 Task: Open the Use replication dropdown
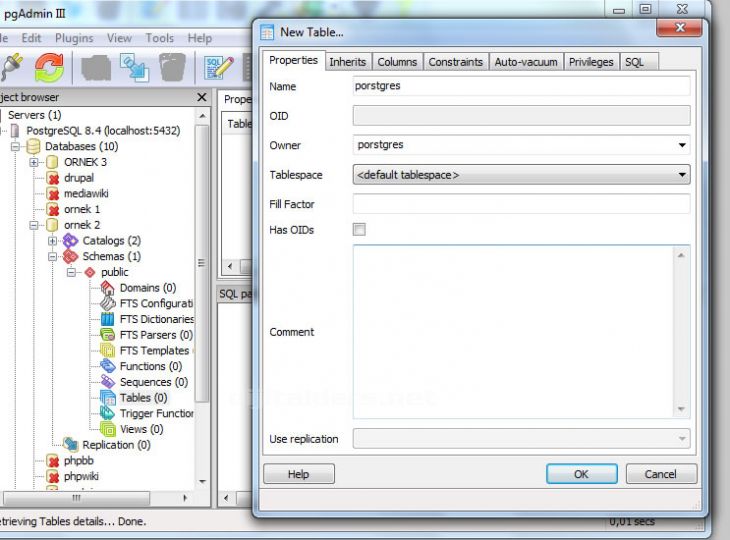(682, 439)
